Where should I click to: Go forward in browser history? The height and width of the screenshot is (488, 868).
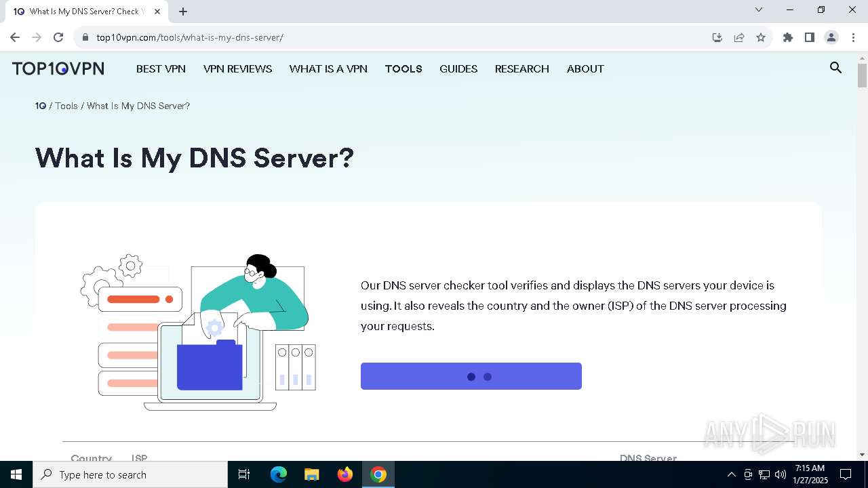37,37
